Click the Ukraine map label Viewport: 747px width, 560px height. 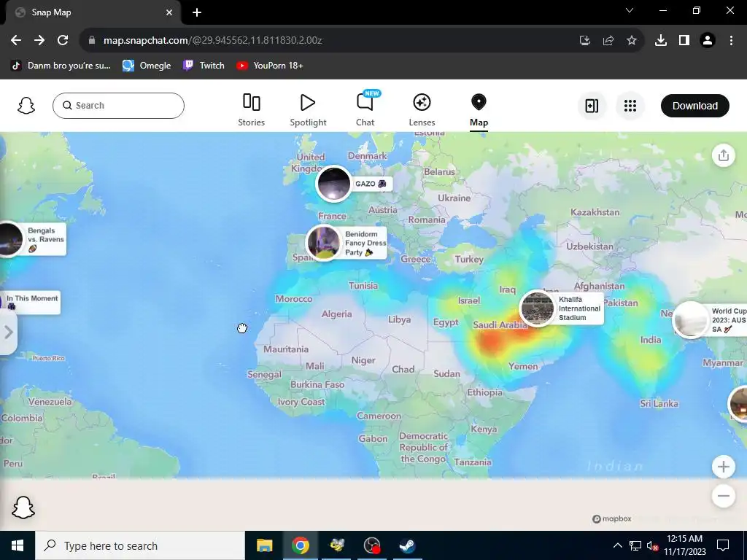454,198
